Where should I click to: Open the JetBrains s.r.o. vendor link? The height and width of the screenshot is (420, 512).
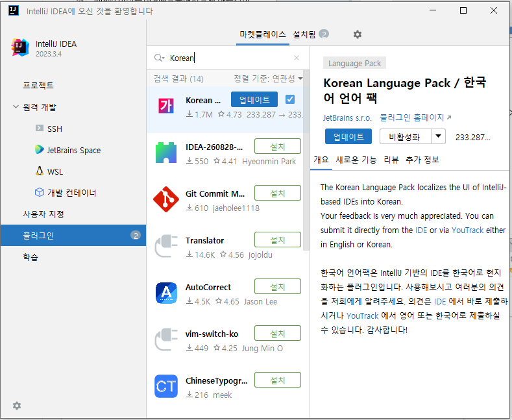click(347, 118)
